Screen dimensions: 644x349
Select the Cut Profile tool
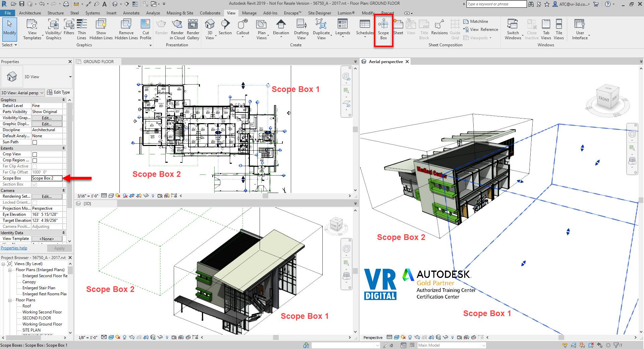coord(146,29)
